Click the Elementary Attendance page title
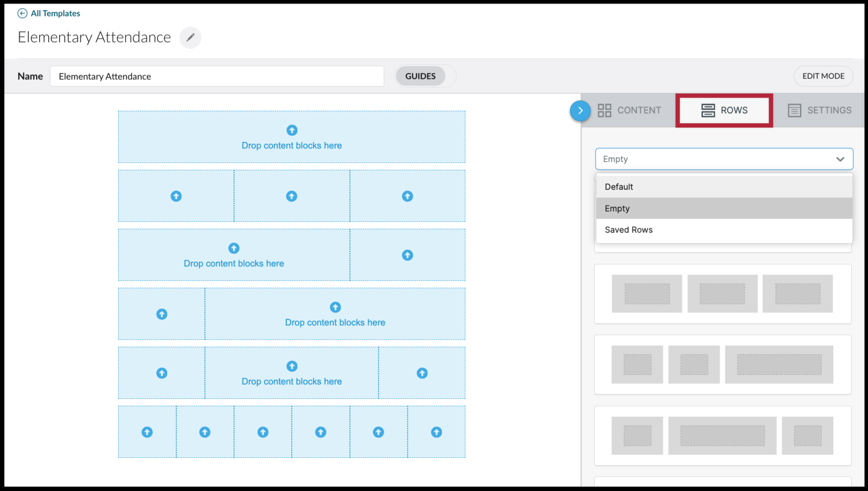868x491 pixels. tap(94, 37)
